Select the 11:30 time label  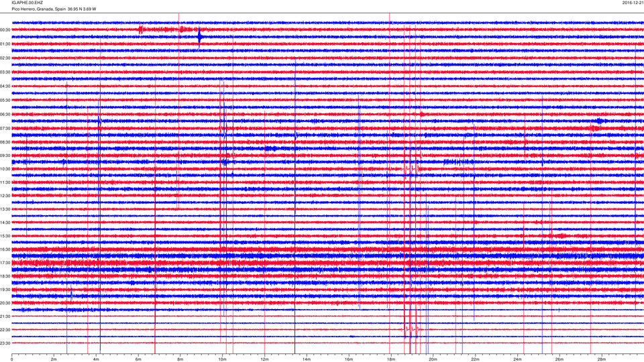point(5,182)
